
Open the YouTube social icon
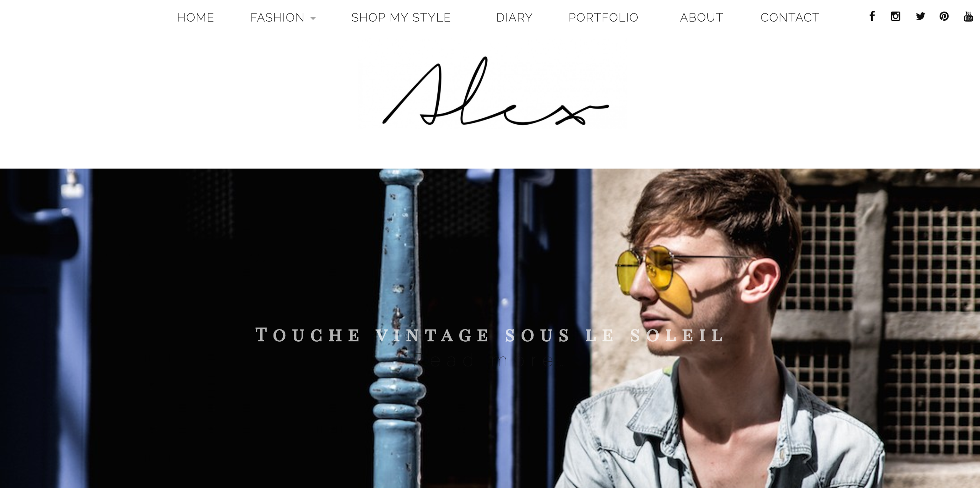coord(968,16)
